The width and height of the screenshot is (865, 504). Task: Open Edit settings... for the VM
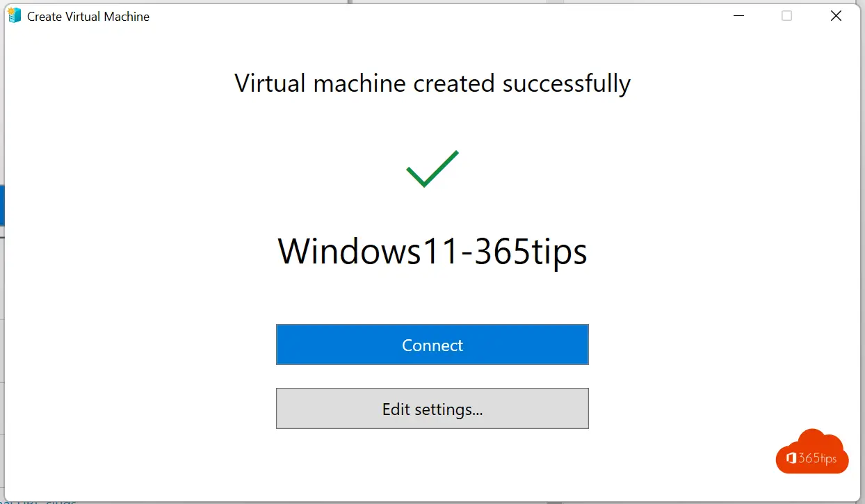pyautogui.click(x=432, y=409)
